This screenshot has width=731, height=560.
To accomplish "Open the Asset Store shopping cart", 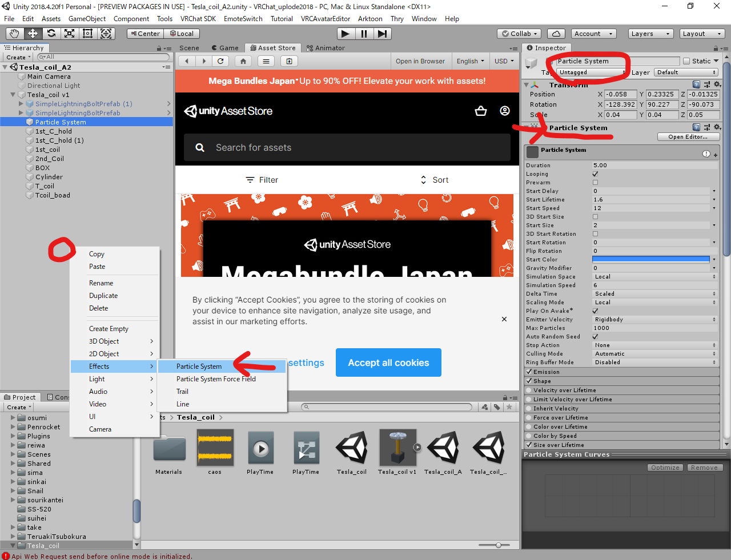I will (481, 111).
